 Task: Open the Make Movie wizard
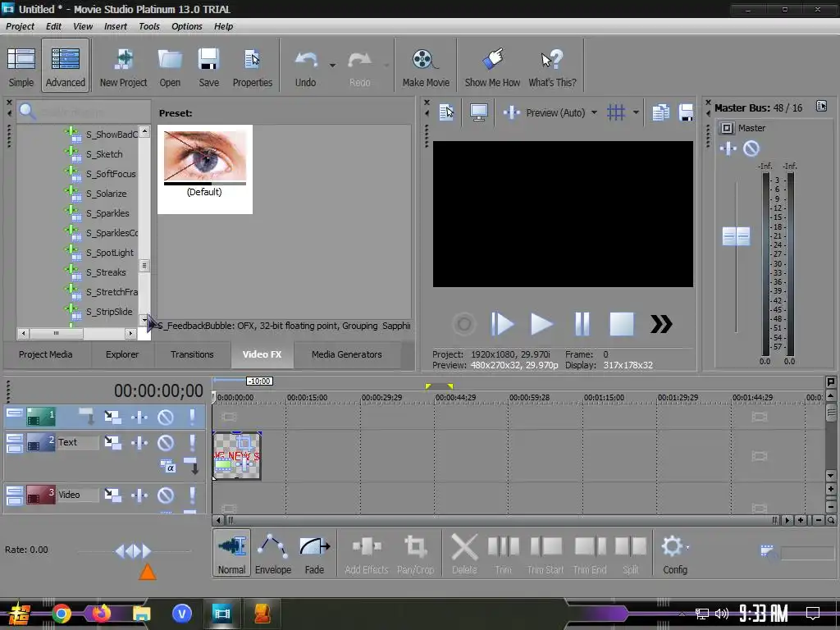pos(426,67)
